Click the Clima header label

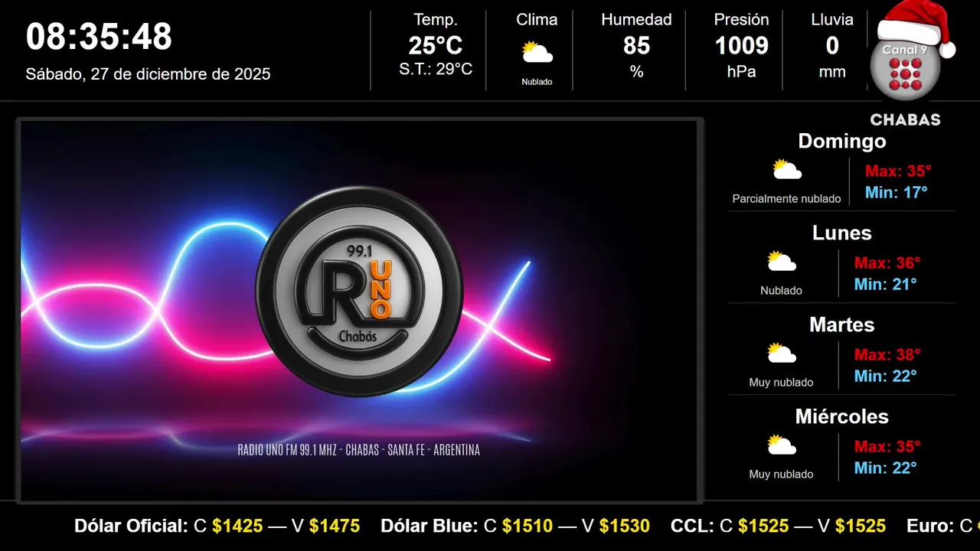click(537, 20)
